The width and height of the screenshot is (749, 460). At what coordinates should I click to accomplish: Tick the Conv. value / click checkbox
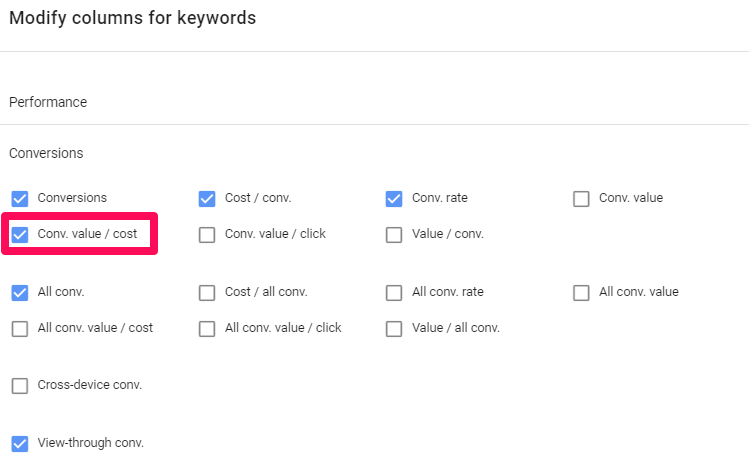(x=207, y=234)
